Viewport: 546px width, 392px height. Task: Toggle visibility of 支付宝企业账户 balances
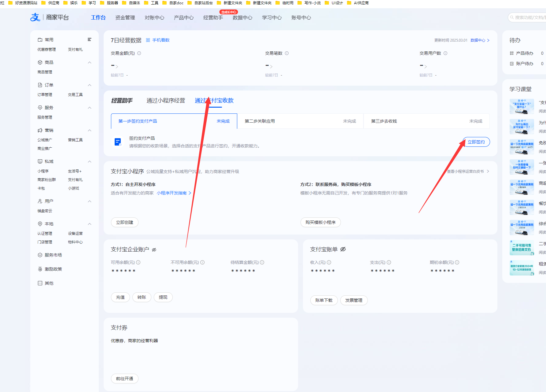click(x=154, y=250)
